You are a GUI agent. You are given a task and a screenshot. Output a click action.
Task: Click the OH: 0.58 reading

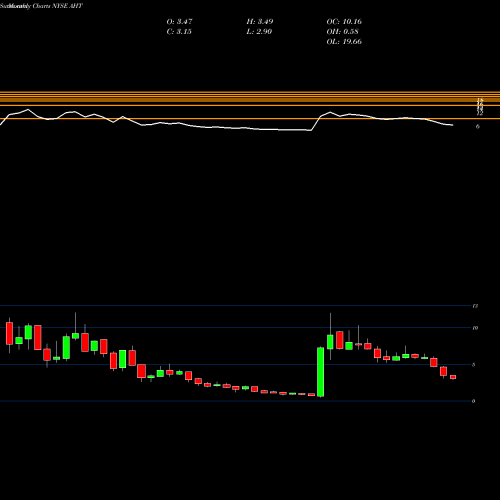coord(342,32)
